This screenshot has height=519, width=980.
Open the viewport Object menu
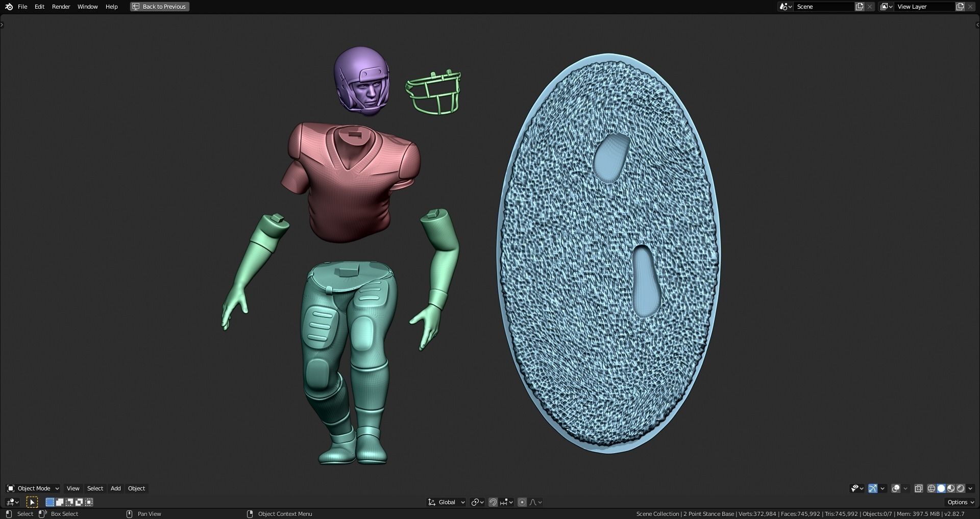tap(136, 488)
